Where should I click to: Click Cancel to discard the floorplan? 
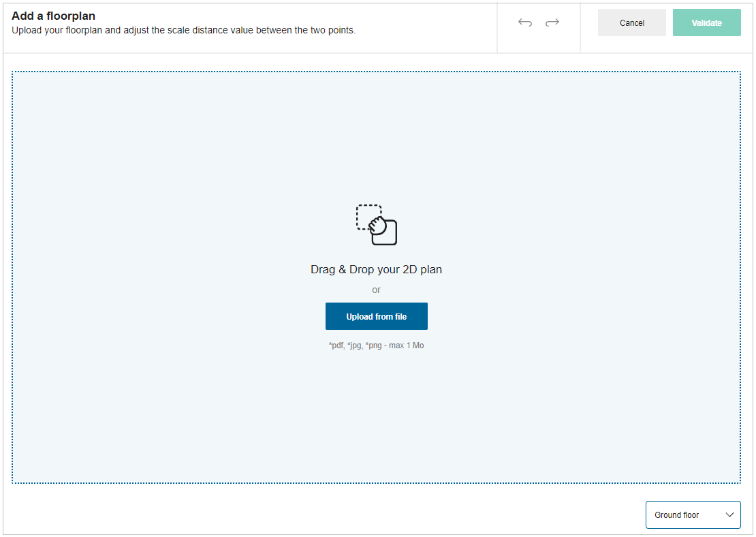click(631, 22)
